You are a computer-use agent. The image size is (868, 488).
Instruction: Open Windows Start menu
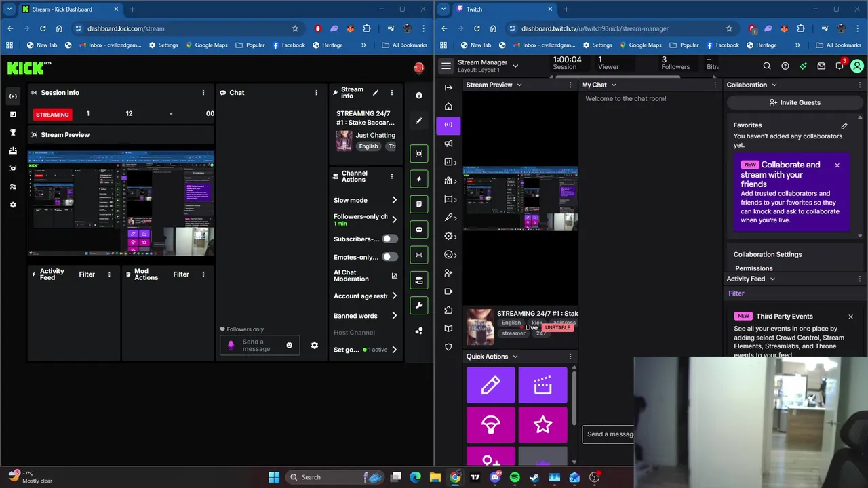[274, 477]
